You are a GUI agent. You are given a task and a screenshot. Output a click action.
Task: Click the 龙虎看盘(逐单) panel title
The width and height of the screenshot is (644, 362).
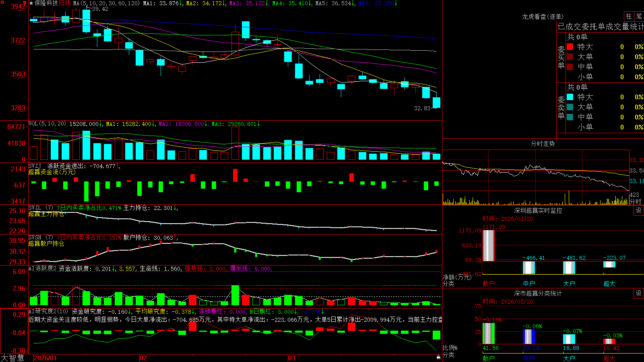pyautogui.click(x=543, y=16)
